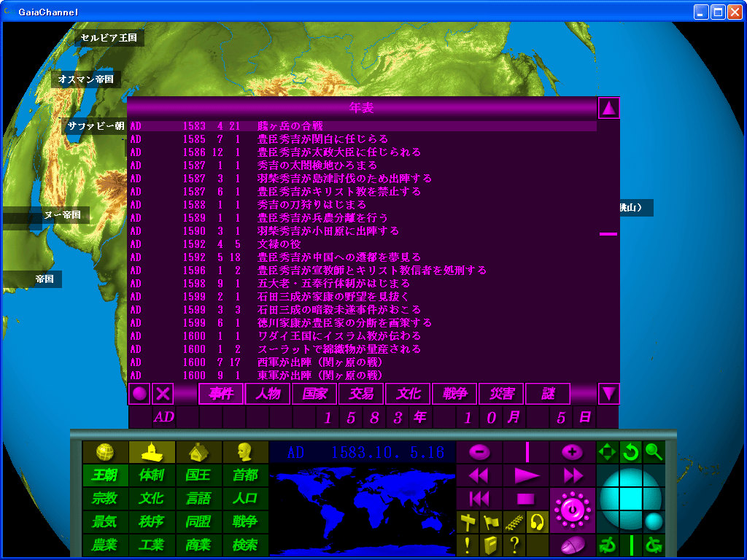This screenshot has width=747, height=560.
Task: Switch to the pink 戦争 chronology tab
Action: [x=454, y=394]
